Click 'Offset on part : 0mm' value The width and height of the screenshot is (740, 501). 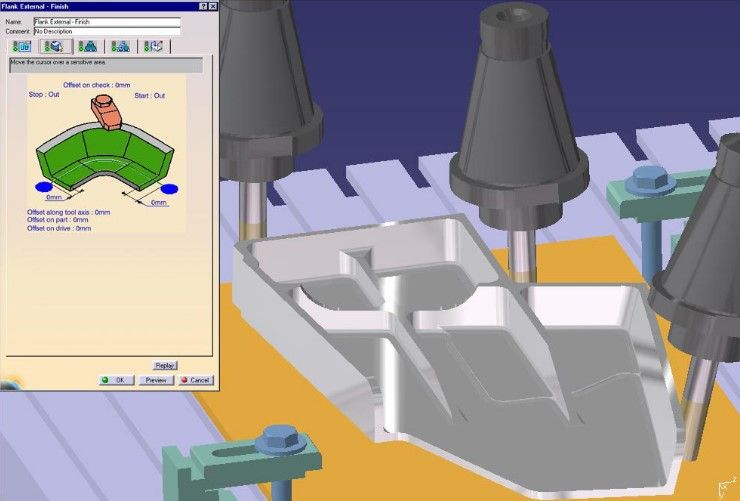(x=59, y=220)
